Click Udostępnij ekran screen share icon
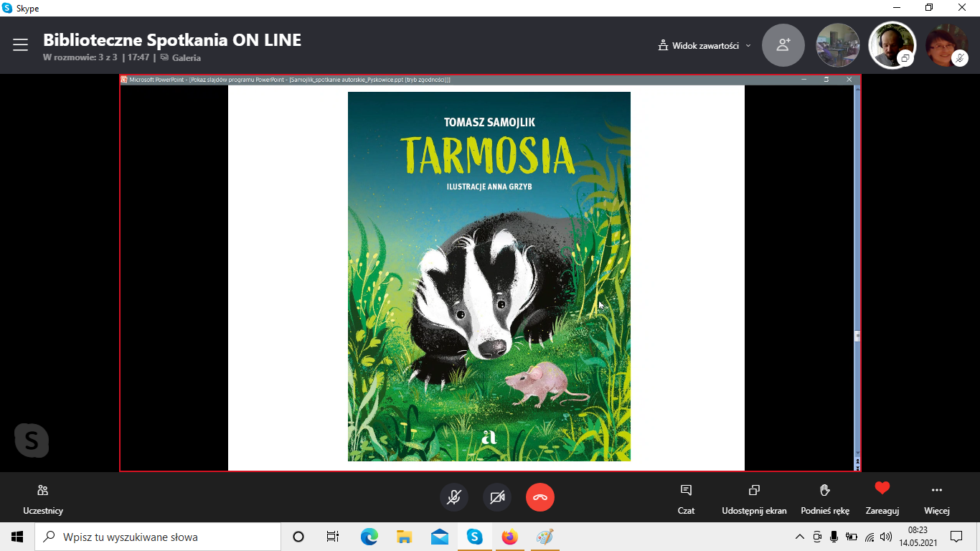The height and width of the screenshot is (551, 980). [x=754, y=498]
